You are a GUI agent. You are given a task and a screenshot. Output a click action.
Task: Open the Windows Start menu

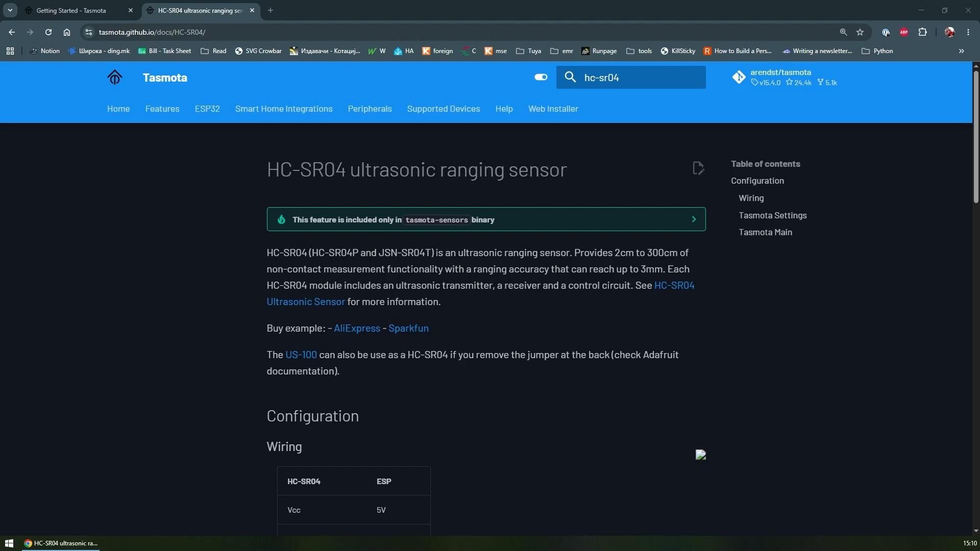click(x=9, y=543)
